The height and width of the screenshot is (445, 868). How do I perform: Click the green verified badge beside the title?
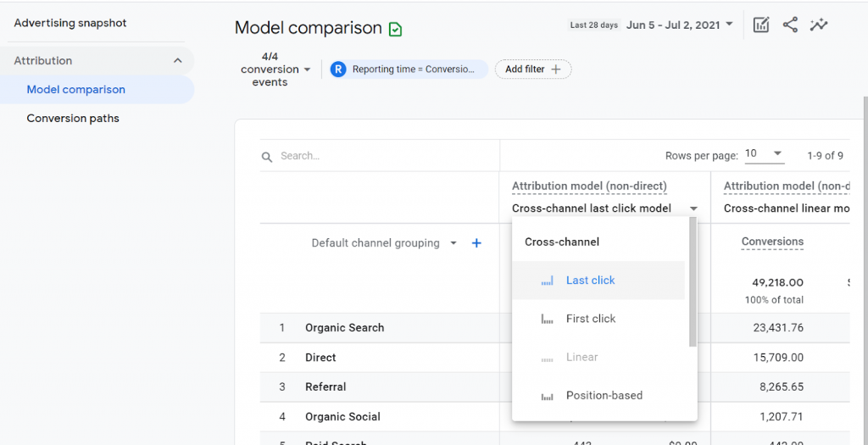pos(395,30)
